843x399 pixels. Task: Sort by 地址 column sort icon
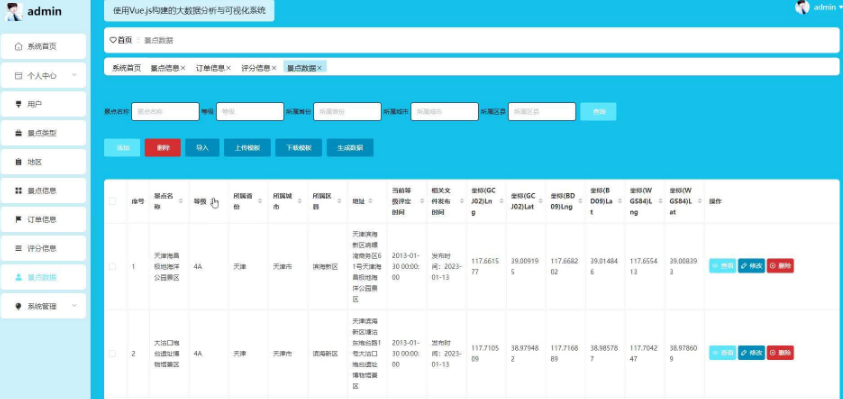[x=370, y=201]
